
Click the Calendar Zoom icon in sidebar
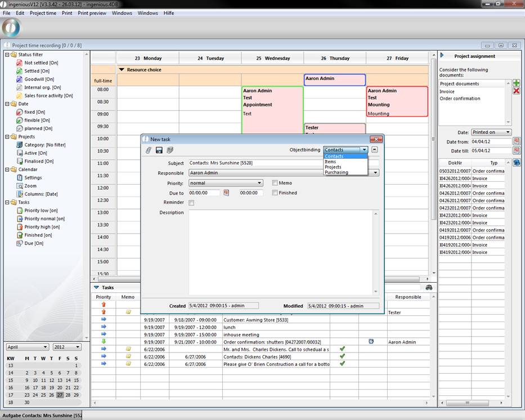20,186
